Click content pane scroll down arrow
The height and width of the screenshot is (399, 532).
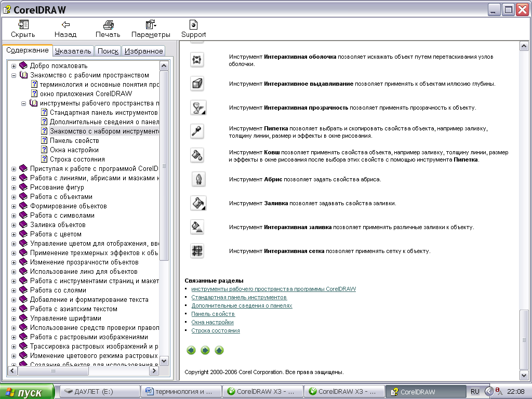[524, 376]
